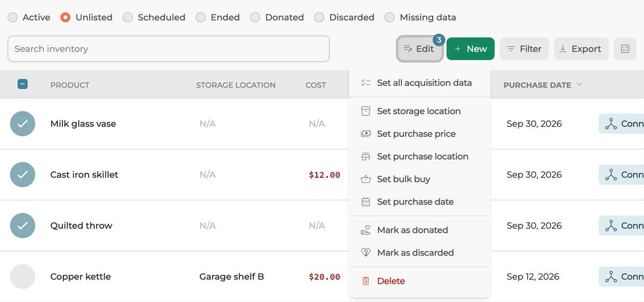Select the Donated radio button
The width and height of the screenshot is (644, 302).
[x=255, y=17]
